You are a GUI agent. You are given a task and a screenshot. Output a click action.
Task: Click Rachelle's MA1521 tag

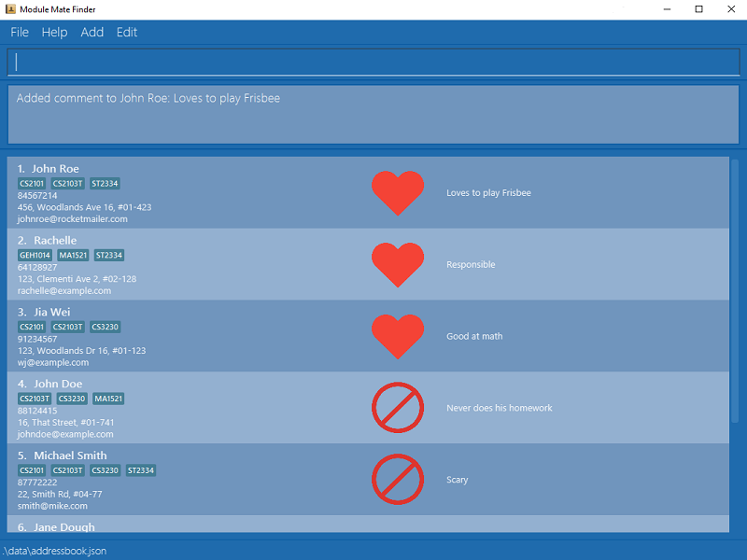(73, 255)
